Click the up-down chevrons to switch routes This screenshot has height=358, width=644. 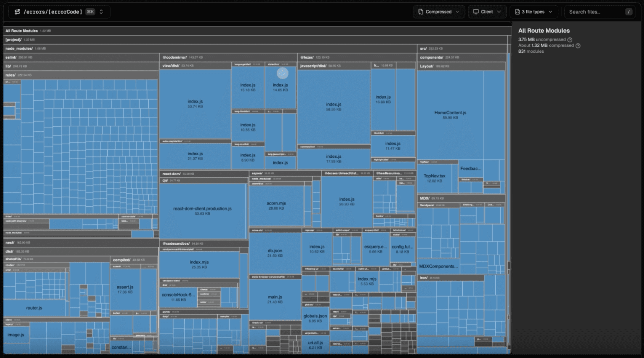101,11
